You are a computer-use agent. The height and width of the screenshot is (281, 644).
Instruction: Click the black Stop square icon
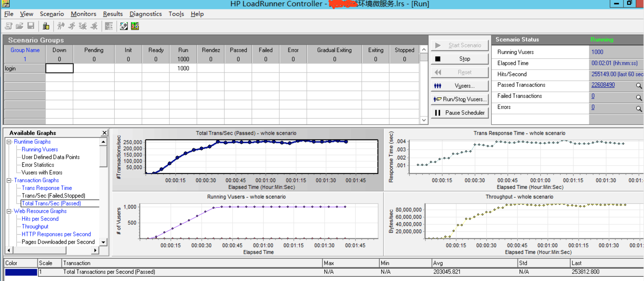438,59
